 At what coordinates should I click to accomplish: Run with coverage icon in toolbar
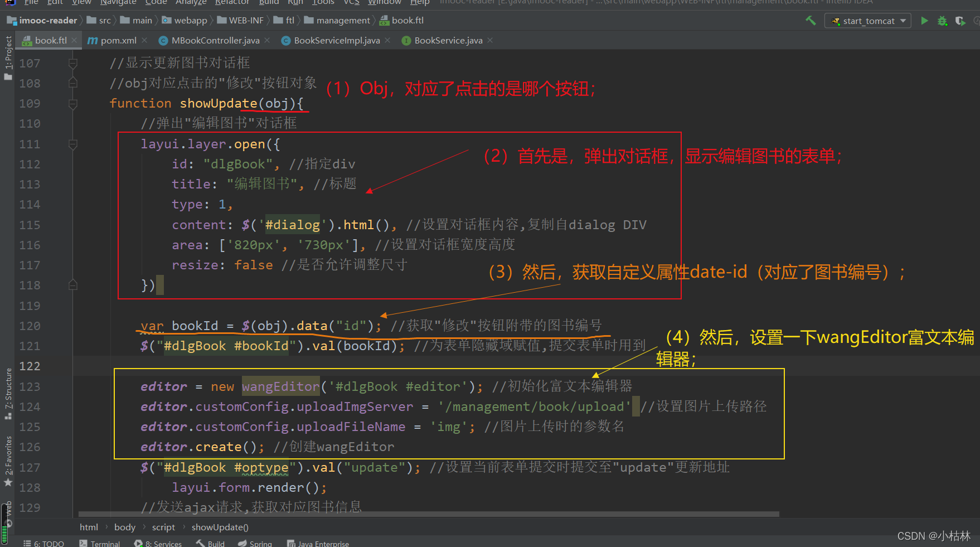pos(959,21)
